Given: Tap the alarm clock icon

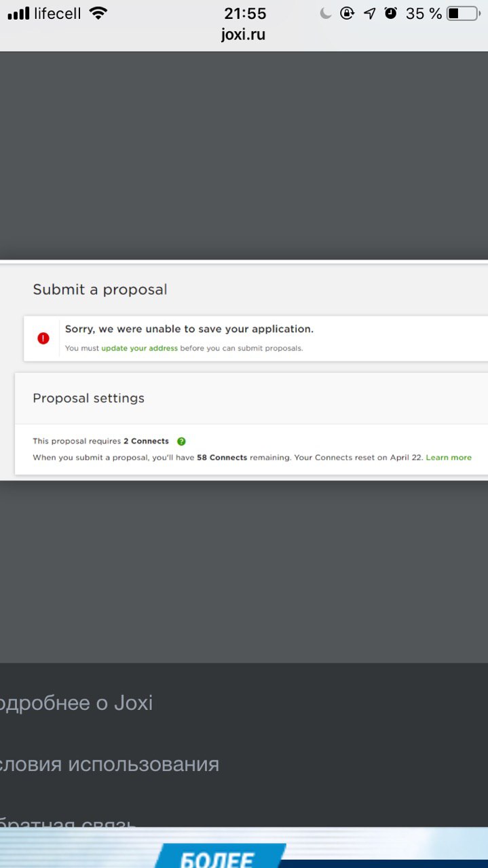Looking at the screenshot, I should 390,13.
